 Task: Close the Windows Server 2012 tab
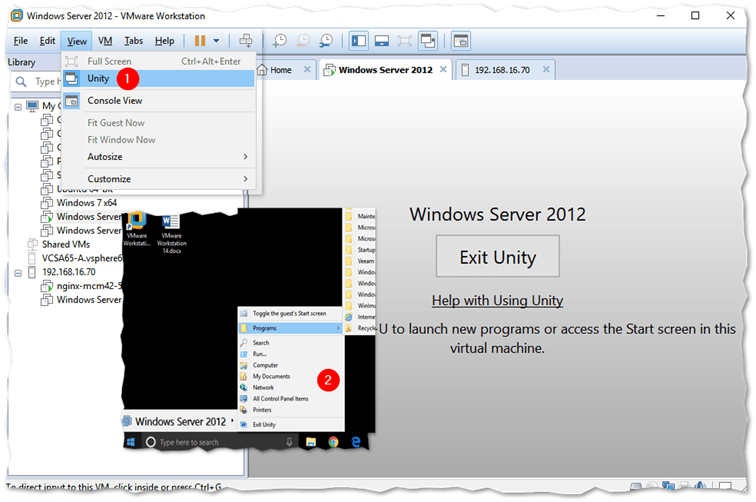pos(443,69)
